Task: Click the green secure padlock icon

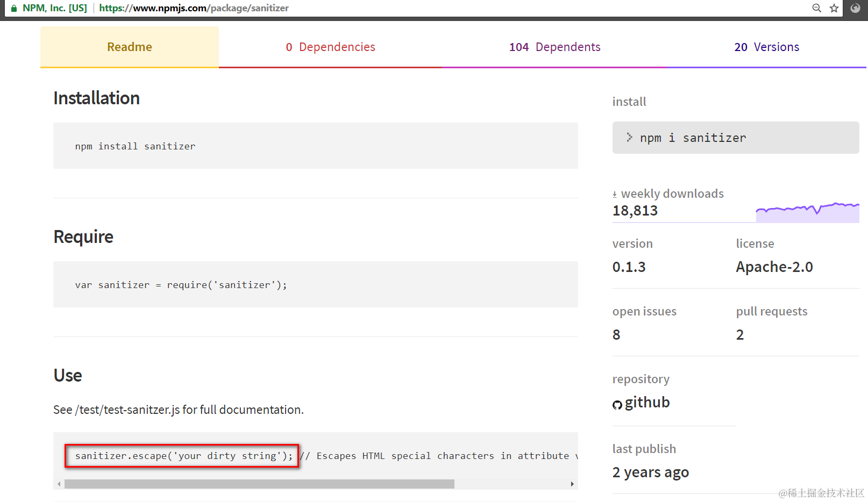Action: (x=14, y=8)
